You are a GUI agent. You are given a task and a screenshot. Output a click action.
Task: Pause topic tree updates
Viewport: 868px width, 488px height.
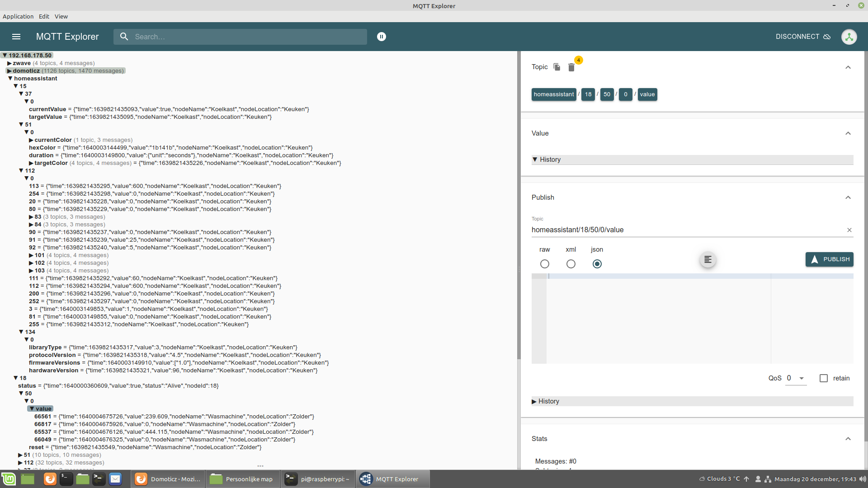coord(382,37)
